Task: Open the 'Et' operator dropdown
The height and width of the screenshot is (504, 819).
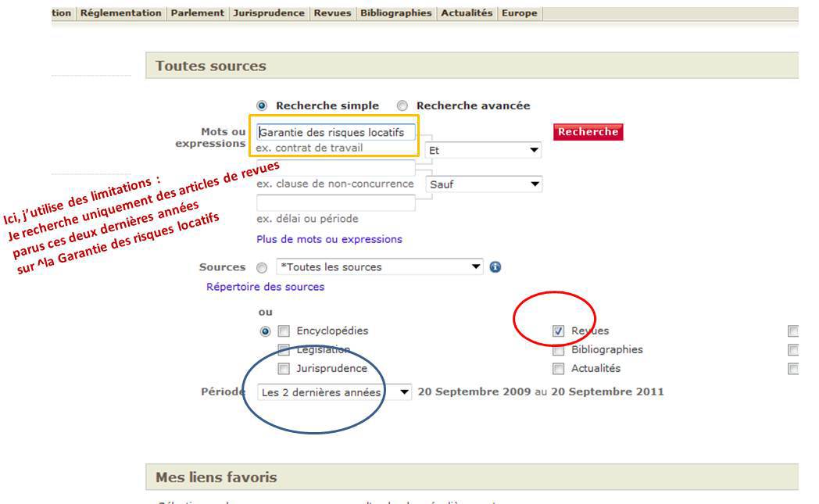Action: [483, 150]
